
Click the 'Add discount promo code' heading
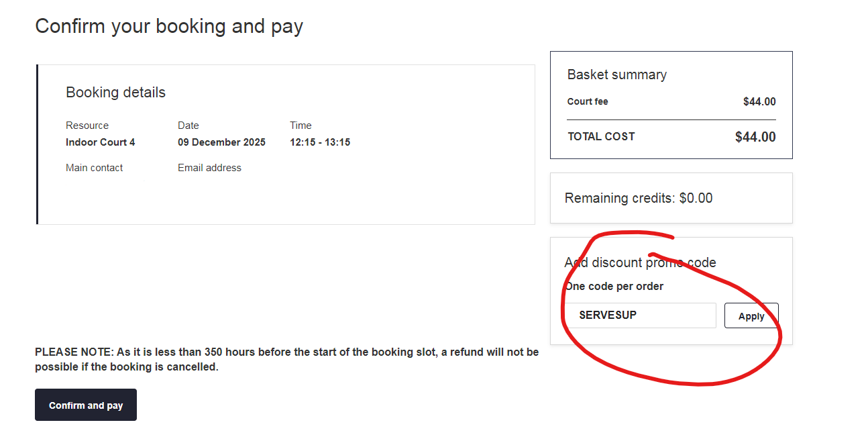[640, 262]
